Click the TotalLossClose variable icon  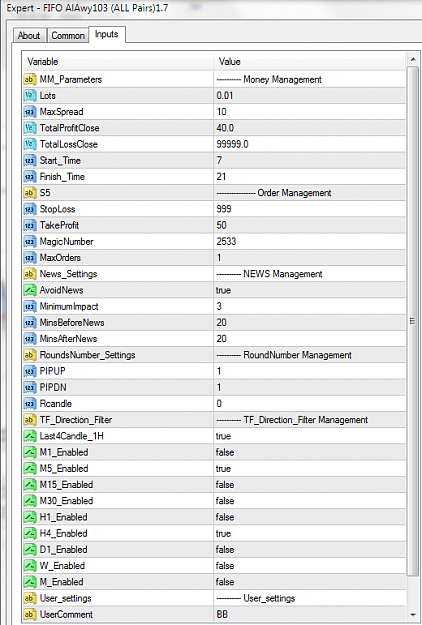(30, 144)
